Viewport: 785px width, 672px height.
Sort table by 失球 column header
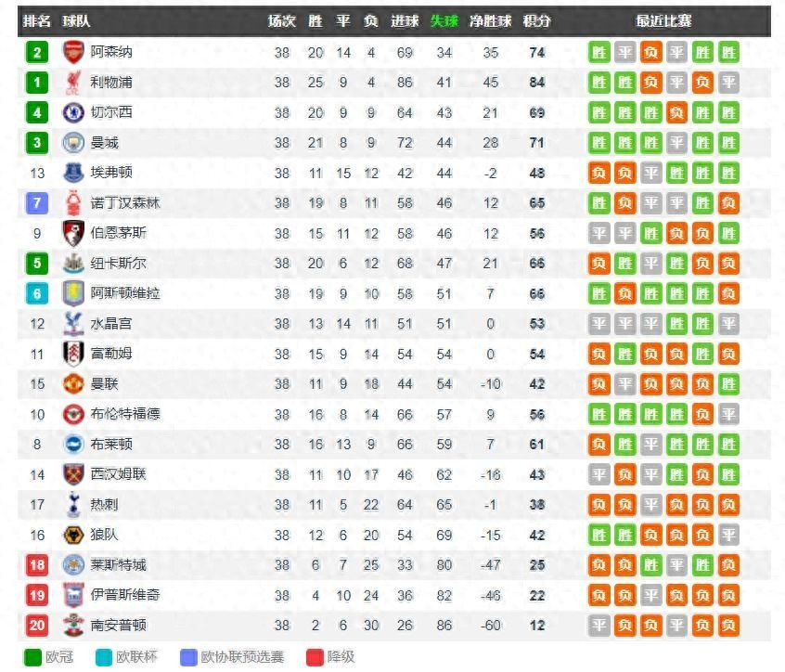(x=444, y=21)
